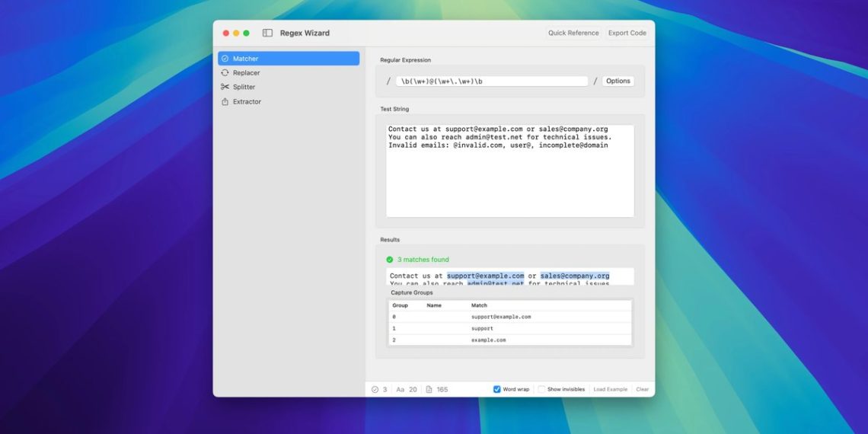868x434 pixels.
Task: Open the Quick Reference
Action: point(573,33)
